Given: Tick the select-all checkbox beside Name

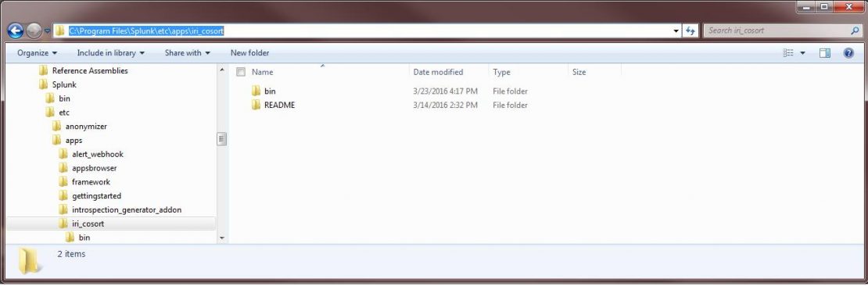Looking at the screenshot, I should click(240, 72).
